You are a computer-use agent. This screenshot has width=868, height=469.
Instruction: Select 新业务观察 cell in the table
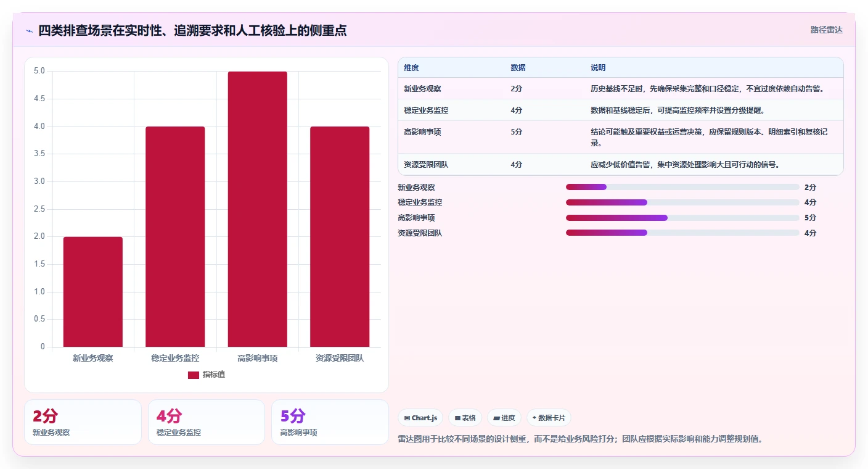[x=422, y=89]
